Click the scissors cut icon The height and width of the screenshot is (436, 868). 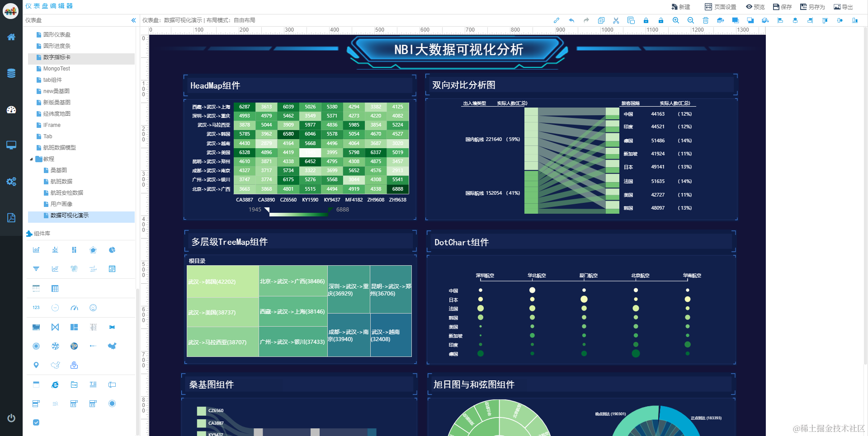click(616, 20)
